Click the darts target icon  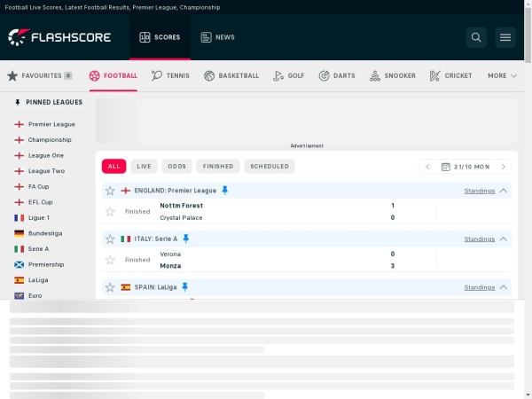click(x=324, y=75)
